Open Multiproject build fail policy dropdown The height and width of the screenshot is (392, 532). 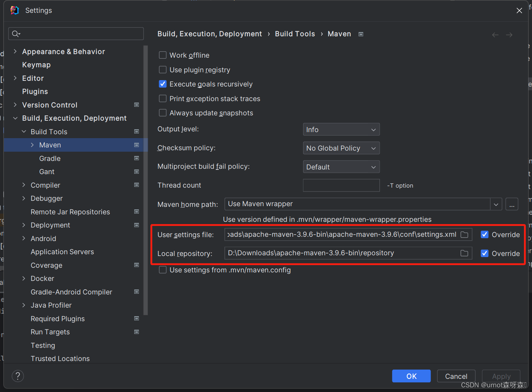click(341, 167)
